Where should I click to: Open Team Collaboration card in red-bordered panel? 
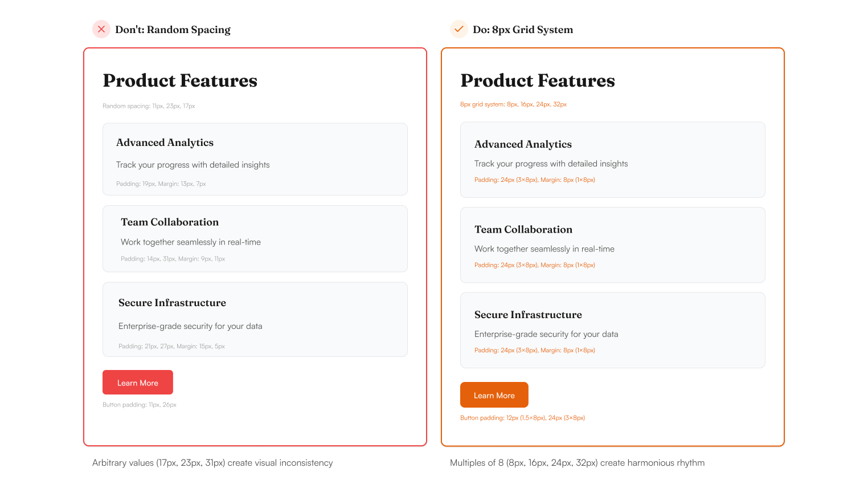tap(255, 238)
